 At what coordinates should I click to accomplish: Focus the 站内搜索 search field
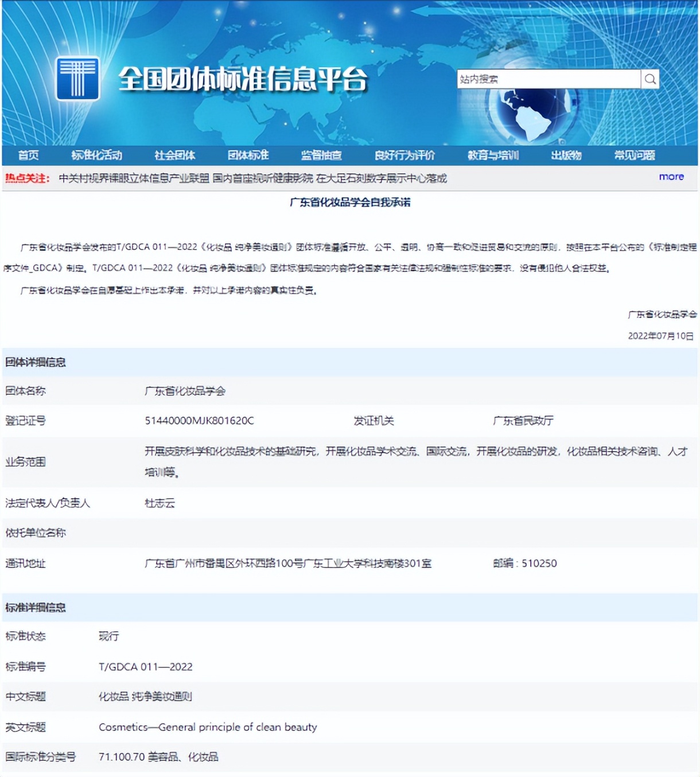(549, 79)
